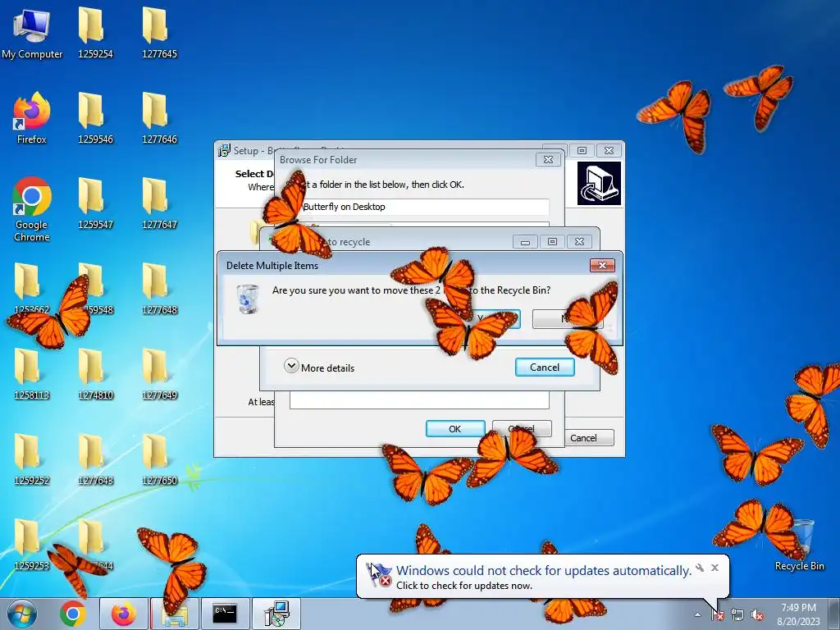The height and width of the screenshot is (630, 840).
Task: Open Chrome from the taskbar
Action: (x=73, y=614)
